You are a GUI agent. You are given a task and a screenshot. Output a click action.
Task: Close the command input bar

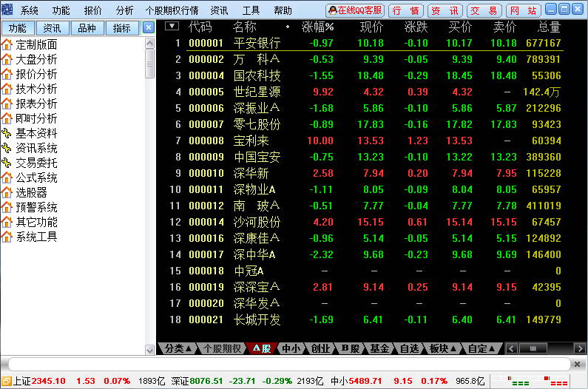point(577,364)
